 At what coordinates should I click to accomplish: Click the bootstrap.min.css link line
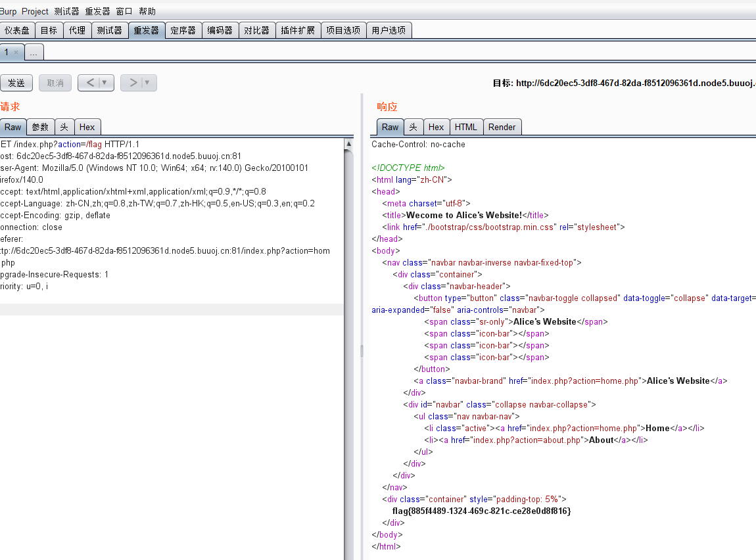pos(504,227)
